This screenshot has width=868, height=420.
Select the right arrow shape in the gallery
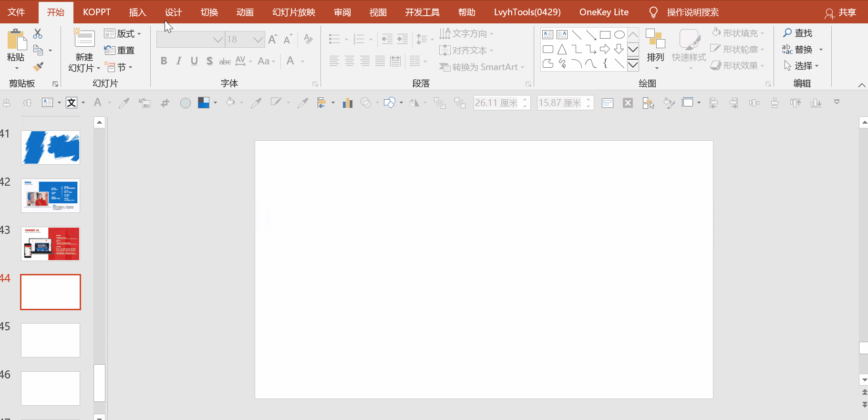tap(605, 49)
